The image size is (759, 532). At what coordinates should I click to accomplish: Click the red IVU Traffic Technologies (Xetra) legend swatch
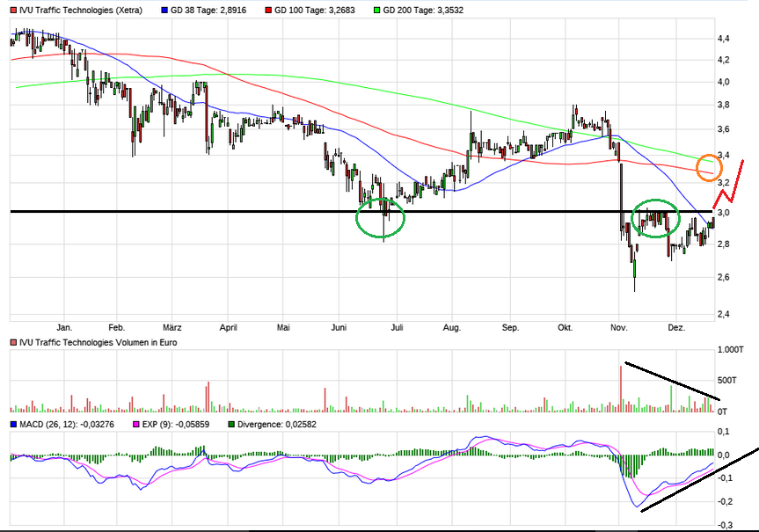(13, 11)
